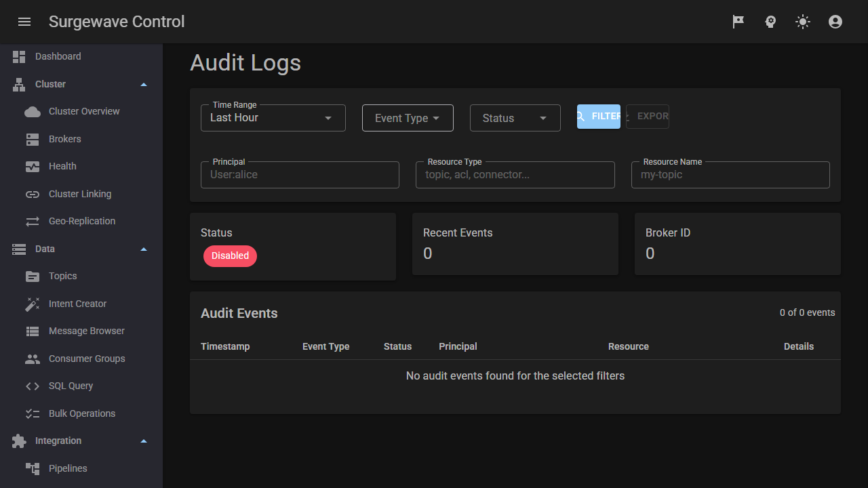Collapse the Data section arrow

click(144, 249)
